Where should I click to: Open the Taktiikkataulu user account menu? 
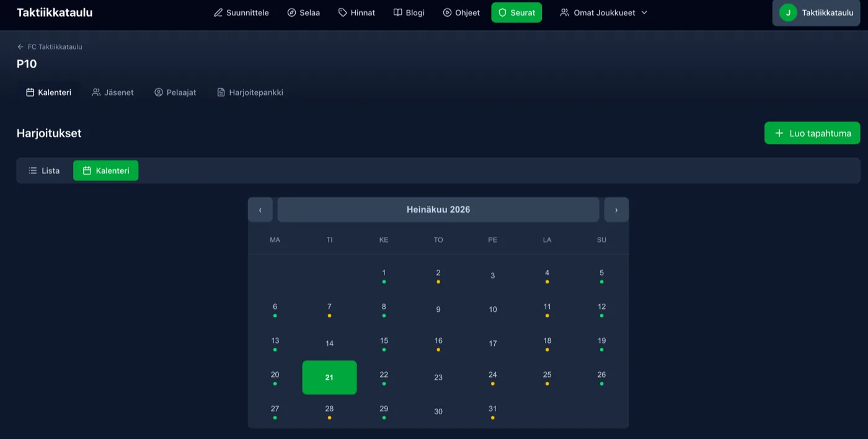click(x=817, y=12)
